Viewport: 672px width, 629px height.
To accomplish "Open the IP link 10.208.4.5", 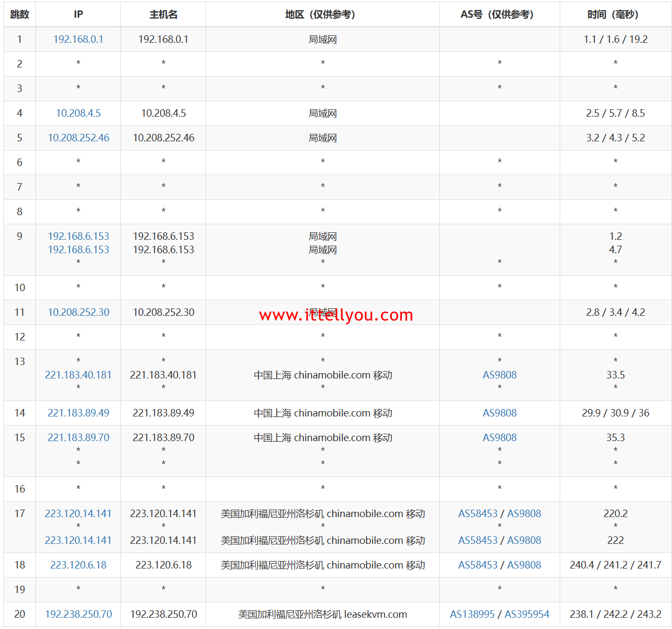I will pyautogui.click(x=78, y=113).
